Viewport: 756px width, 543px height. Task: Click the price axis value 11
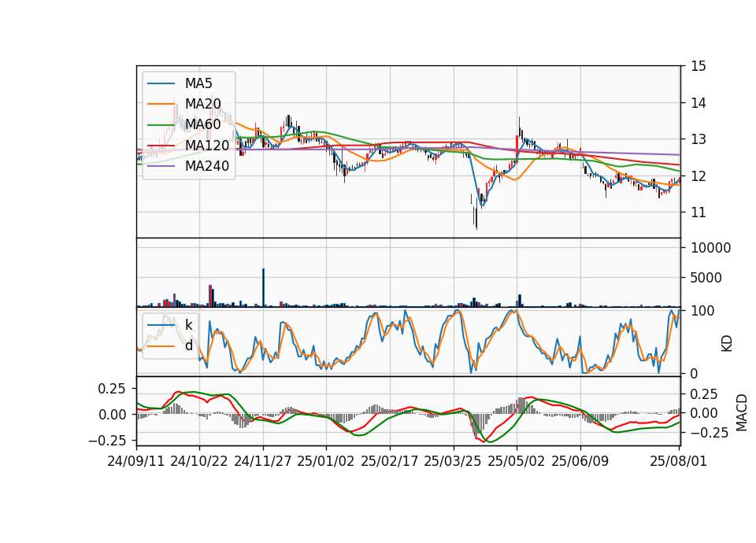pyautogui.click(x=699, y=212)
